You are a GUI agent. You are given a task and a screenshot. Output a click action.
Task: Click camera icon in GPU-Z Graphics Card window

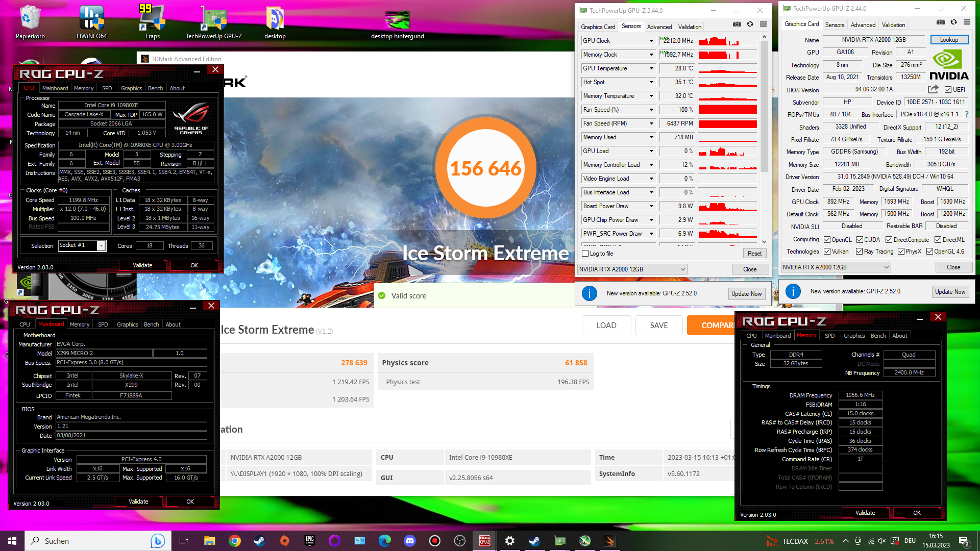940,22
